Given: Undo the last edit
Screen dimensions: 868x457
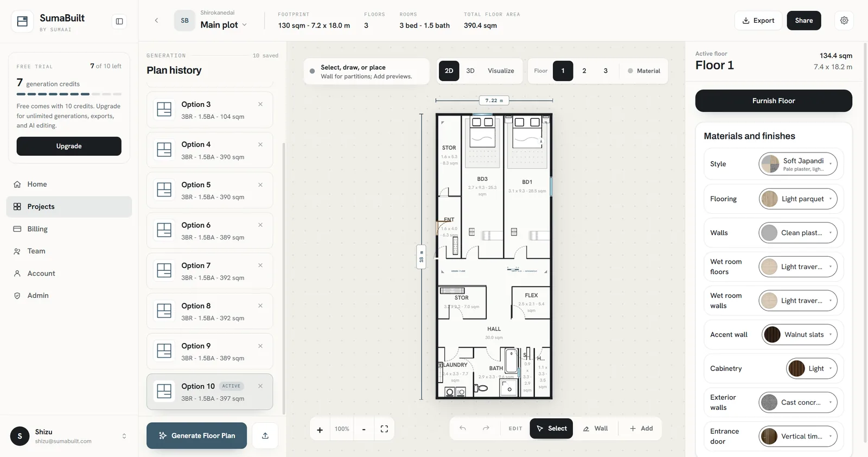Looking at the screenshot, I should [x=463, y=428].
